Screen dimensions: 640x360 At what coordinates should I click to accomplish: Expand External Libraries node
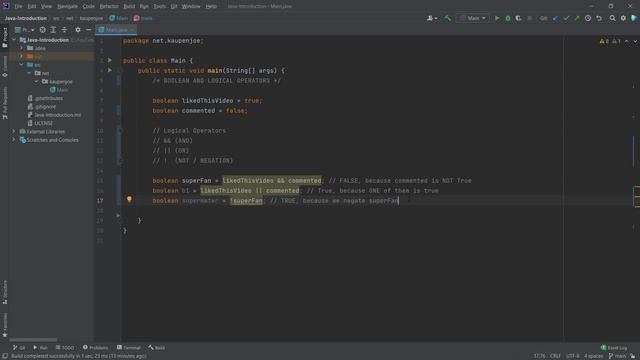(x=14, y=131)
